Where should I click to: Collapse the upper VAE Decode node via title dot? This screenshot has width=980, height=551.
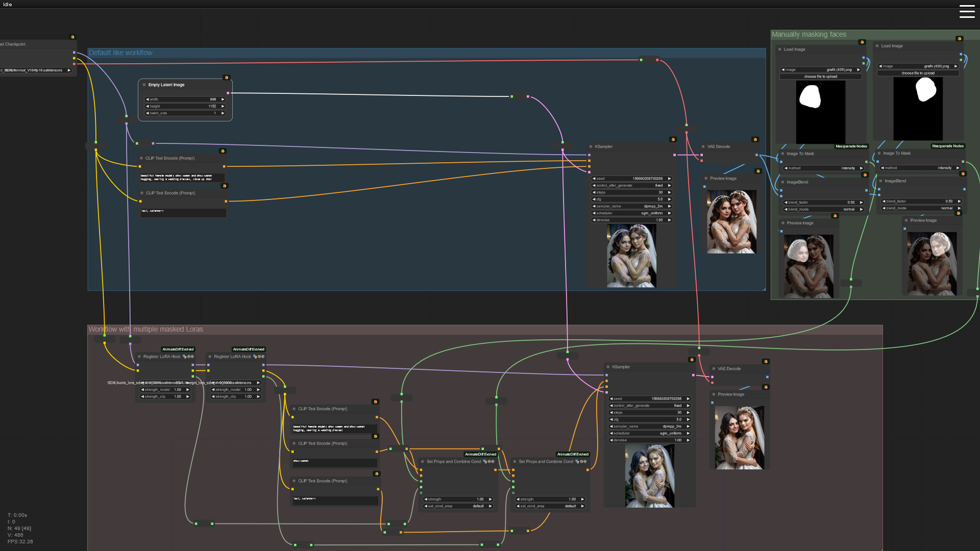tap(703, 146)
